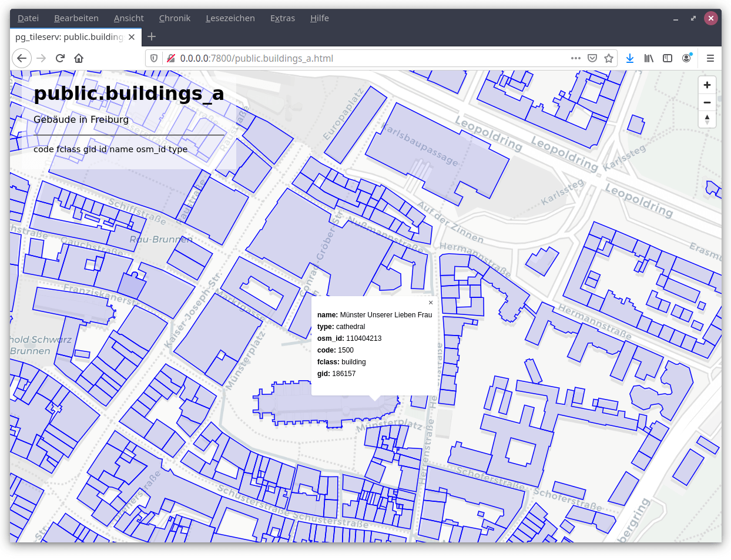Reload the current page

pos(60,58)
